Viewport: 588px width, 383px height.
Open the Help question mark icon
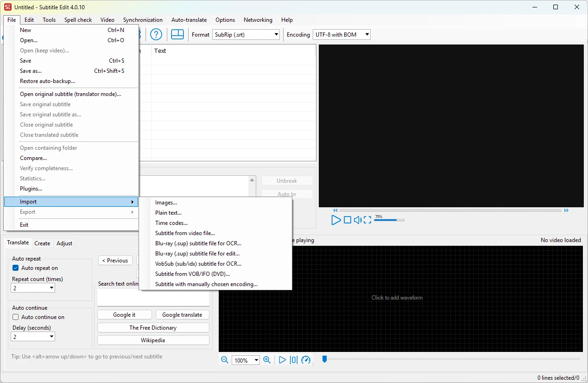[x=156, y=34]
